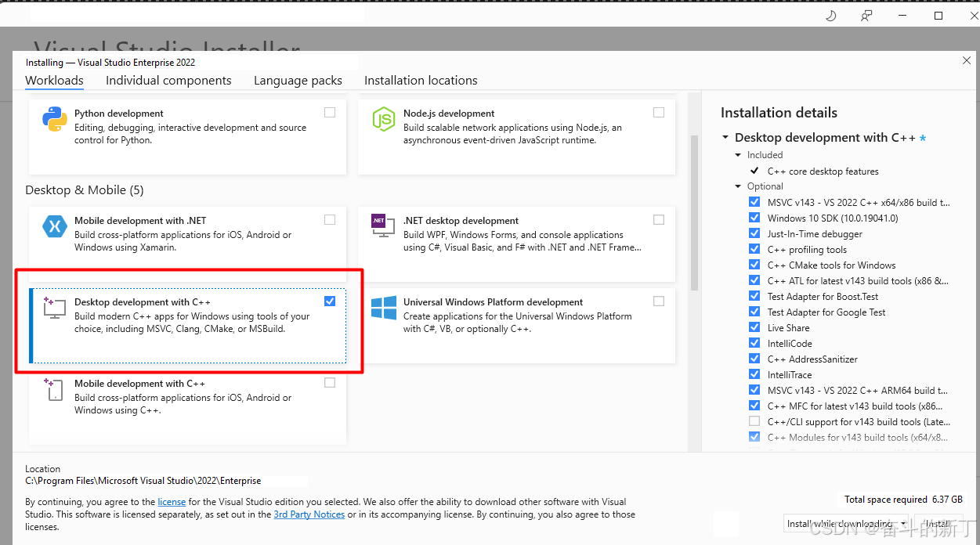This screenshot has width=980, height=545.
Task: Uncheck the IntelliCode component
Action: (754, 343)
